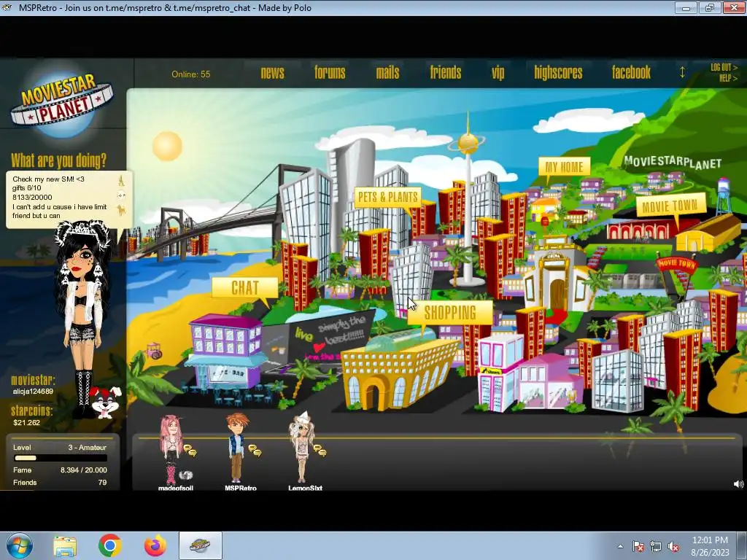Open the SHOPPING sign on map
The image size is (747, 560).
click(449, 313)
